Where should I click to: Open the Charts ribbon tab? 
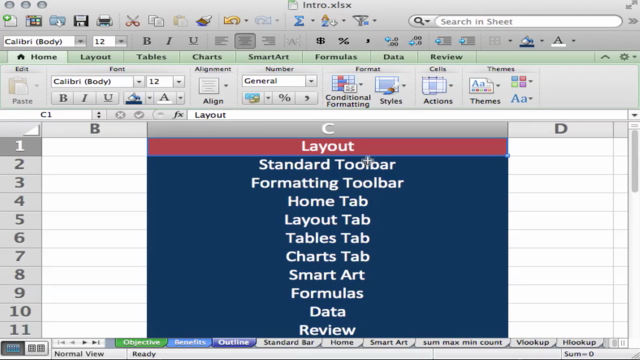click(x=207, y=57)
